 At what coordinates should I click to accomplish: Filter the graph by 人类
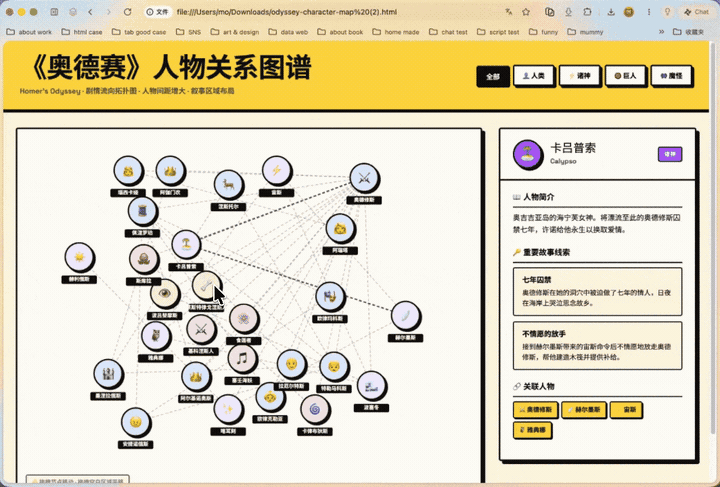tap(534, 76)
